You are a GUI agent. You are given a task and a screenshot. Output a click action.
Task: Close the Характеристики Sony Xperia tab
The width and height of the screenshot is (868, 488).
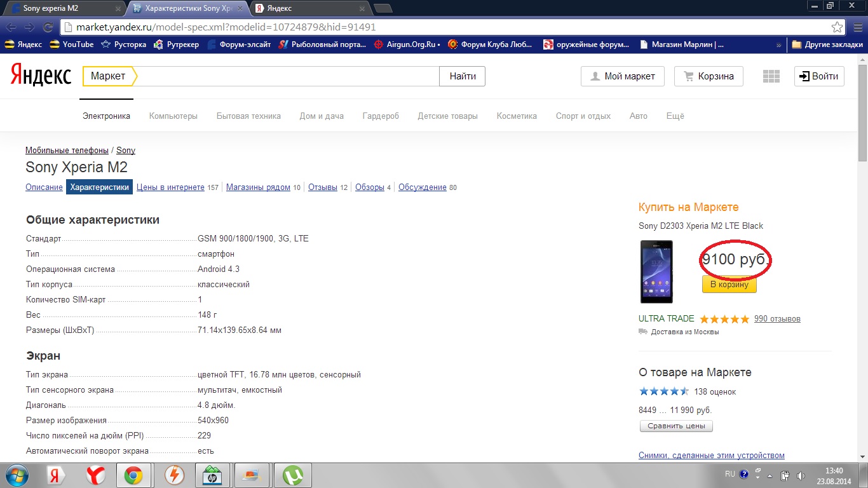[241, 9]
